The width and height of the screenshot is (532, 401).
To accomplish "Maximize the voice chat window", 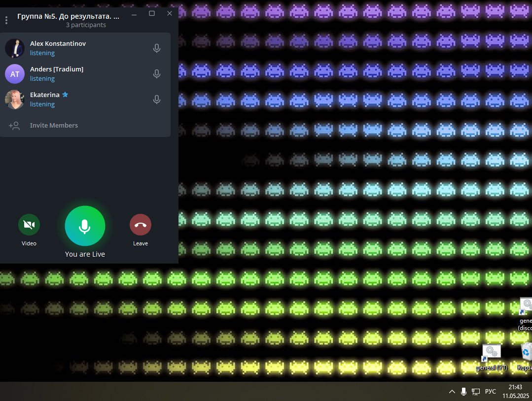I will point(152,14).
